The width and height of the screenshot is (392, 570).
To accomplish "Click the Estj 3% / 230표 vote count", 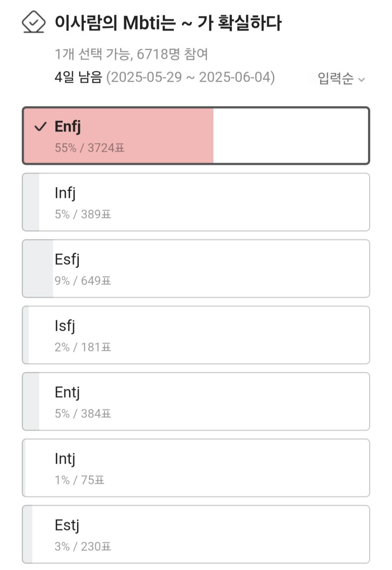I will [x=83, y=546].
